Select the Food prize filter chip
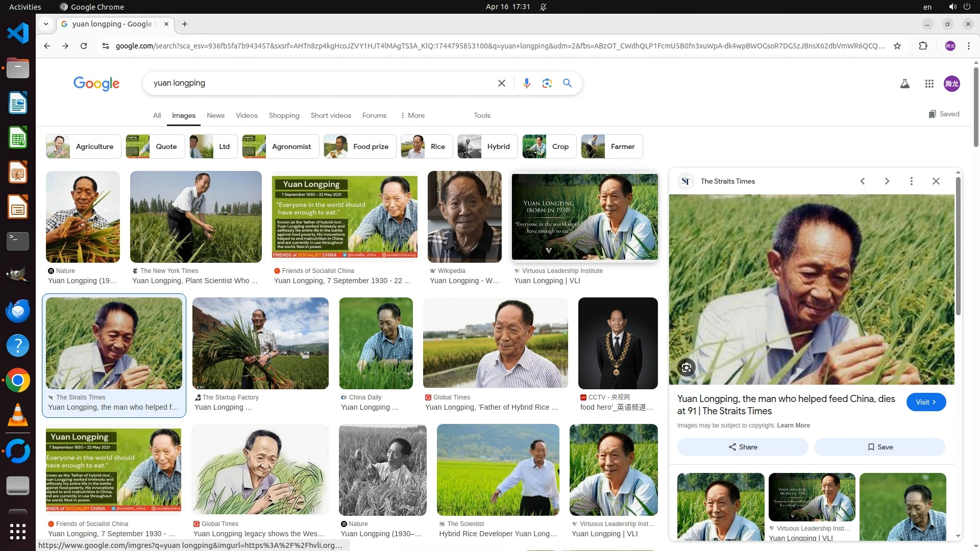This screenshot has height=551, width=980. pyautogui.click(x=360, y=146)
